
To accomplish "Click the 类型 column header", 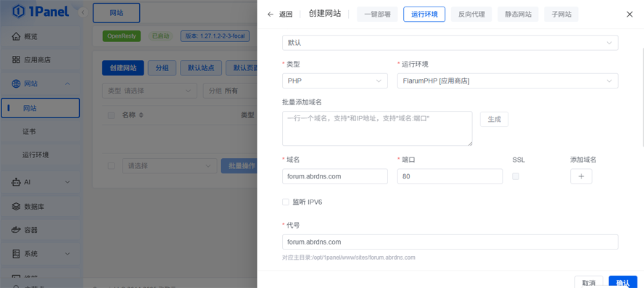I will tap(247, 115).
